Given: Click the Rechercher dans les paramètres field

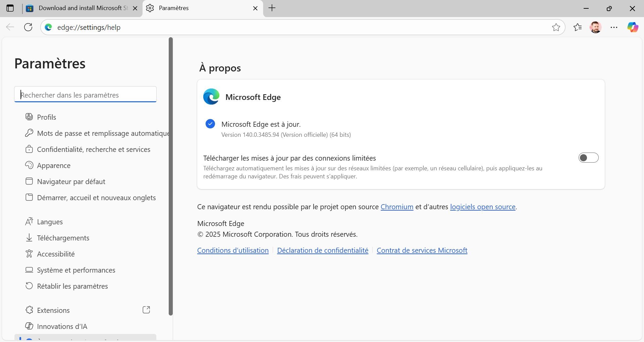Looking at the screenshot, I should click(86, 95).
